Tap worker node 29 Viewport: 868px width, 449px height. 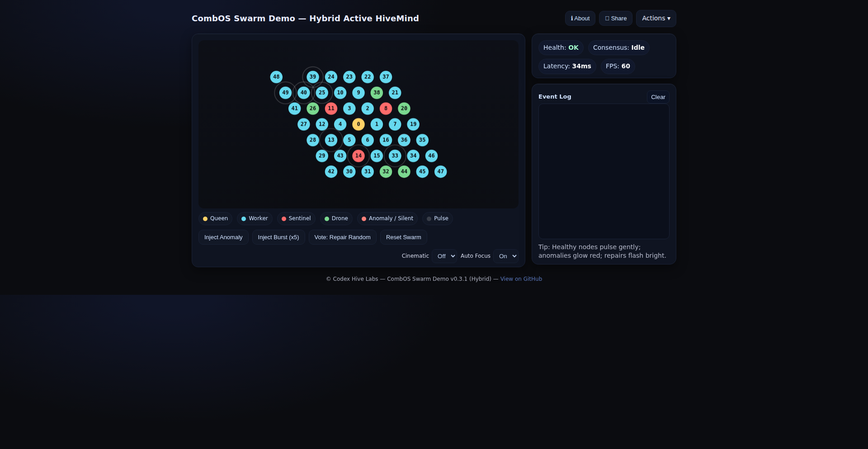322,156
